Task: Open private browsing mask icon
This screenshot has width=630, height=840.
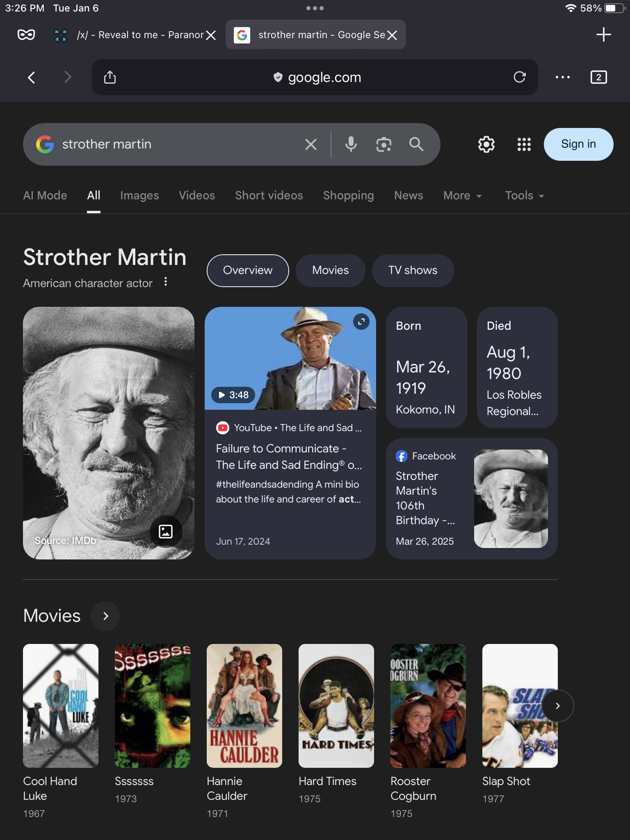Action: pyautogui.click(x=26, y=35)
